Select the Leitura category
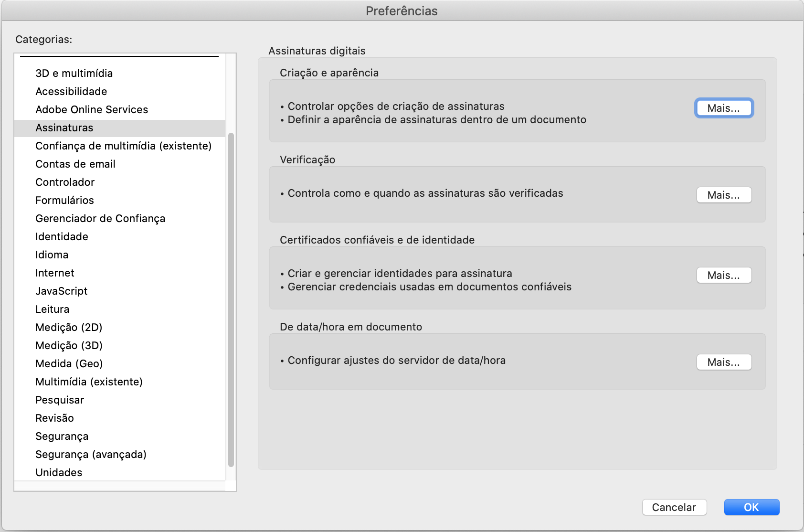This screenshot has height=532, width=804. click(x=120, y=309)
